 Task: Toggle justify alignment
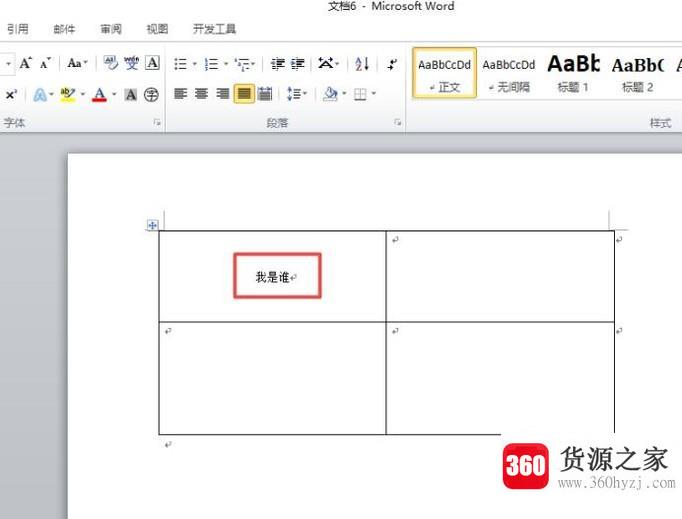coord(244,94)
